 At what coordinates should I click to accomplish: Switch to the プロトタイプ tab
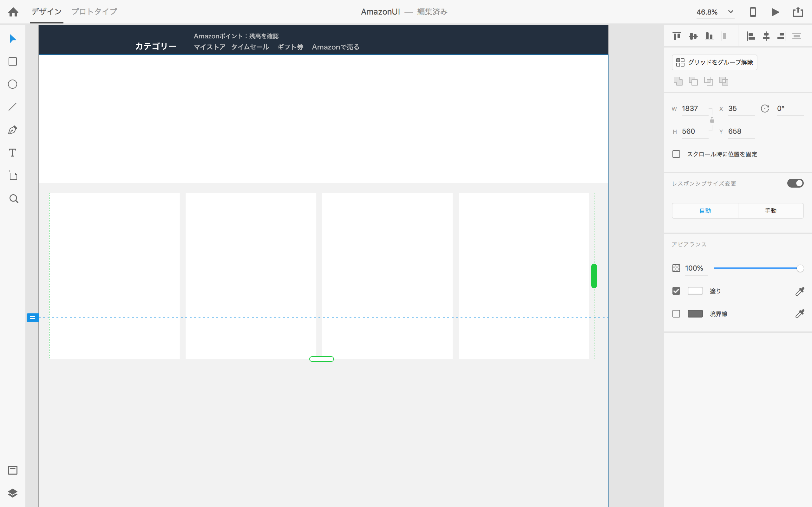point(94,12)
